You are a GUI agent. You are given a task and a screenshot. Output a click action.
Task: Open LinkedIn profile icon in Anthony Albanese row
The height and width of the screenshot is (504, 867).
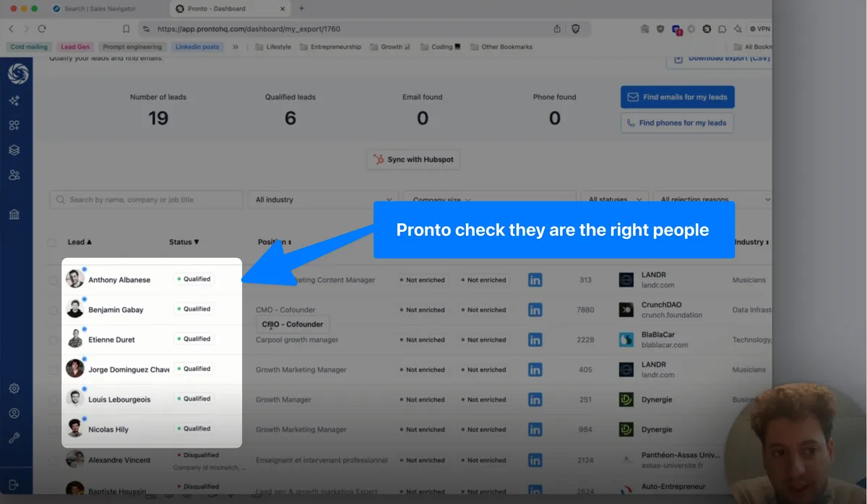pos(535,279)
